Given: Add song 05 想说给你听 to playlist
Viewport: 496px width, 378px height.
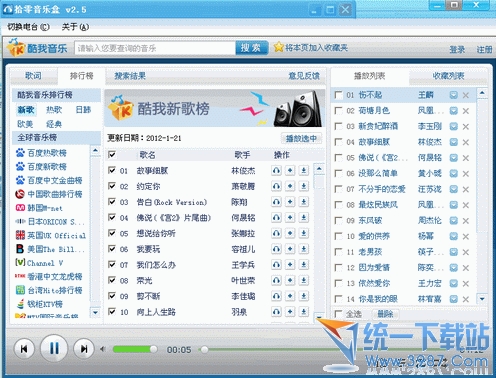Looking at the screenshot, I should [x=290, y=233].
